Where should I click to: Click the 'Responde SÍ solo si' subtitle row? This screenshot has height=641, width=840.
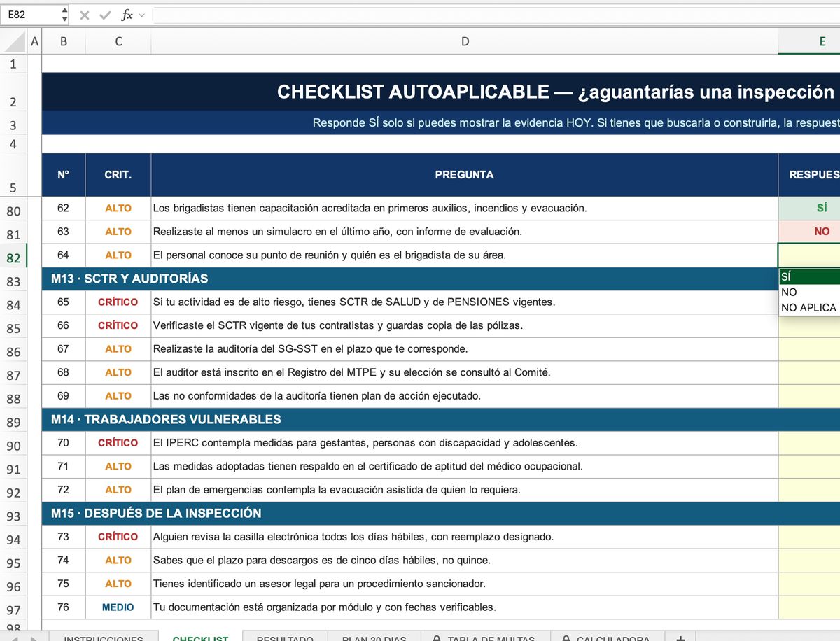[x=441, y=123]
